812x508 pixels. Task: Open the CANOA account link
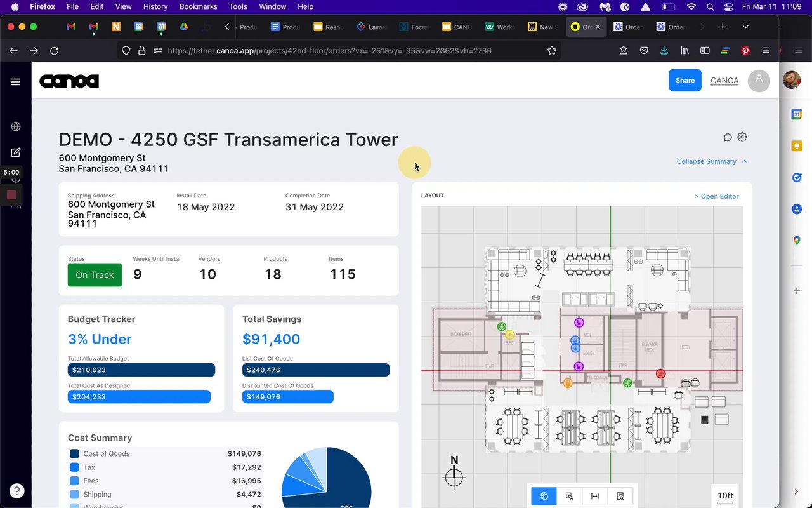tap(724, 81)
